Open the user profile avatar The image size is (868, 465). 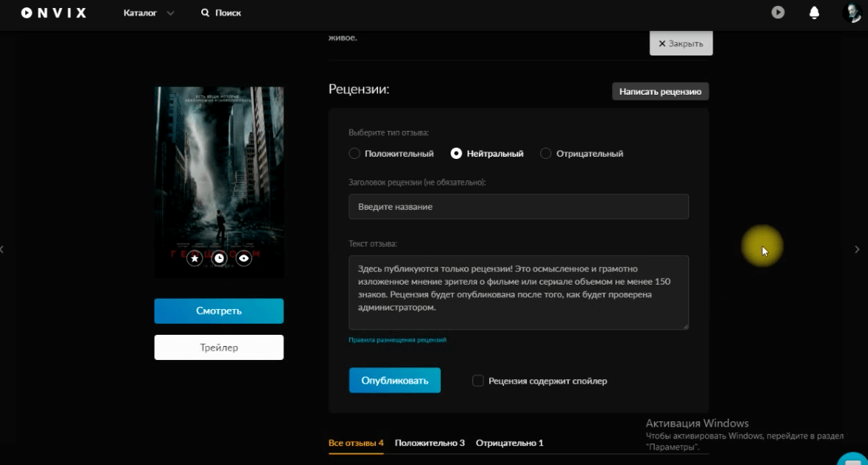click(851, 13)
